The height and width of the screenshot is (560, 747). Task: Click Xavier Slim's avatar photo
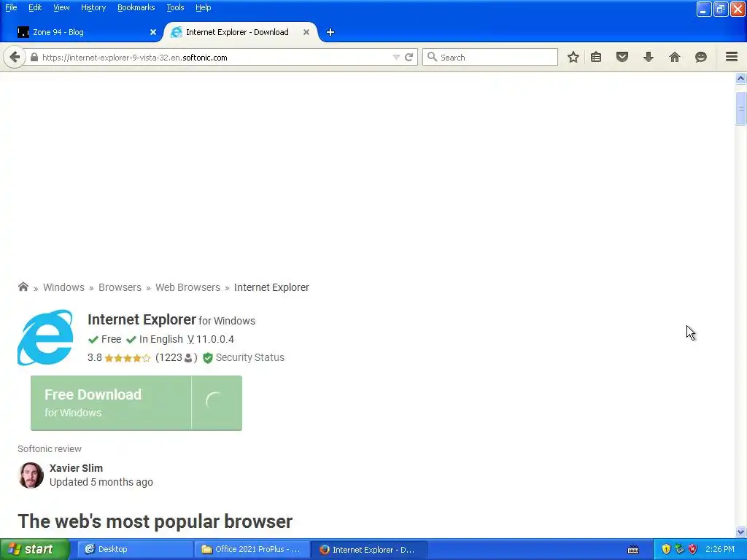pos(31,475)
